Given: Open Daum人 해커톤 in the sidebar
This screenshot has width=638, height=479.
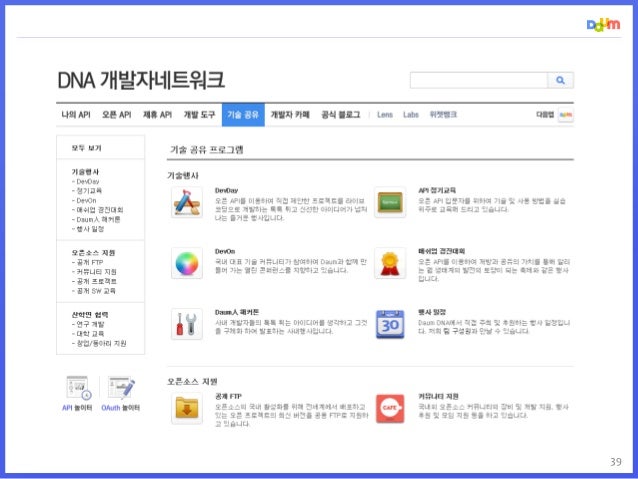Looking at the screenshot, I should click(98, 219).
